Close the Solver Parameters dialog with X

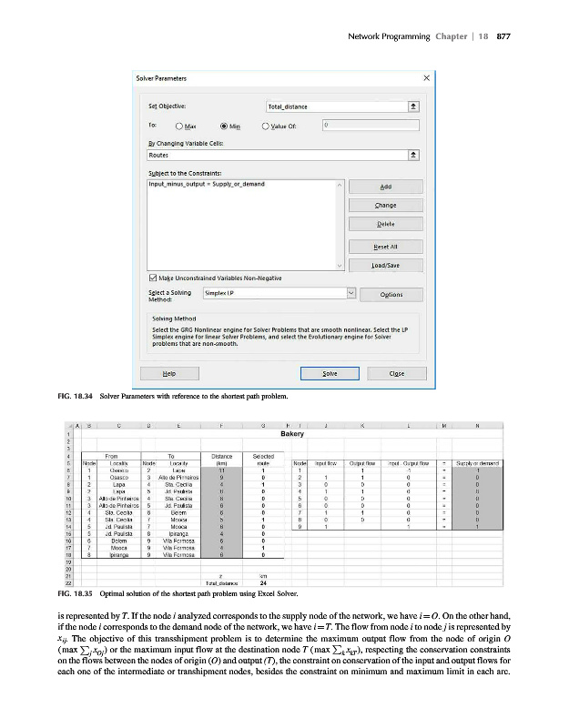coord(426,78)
